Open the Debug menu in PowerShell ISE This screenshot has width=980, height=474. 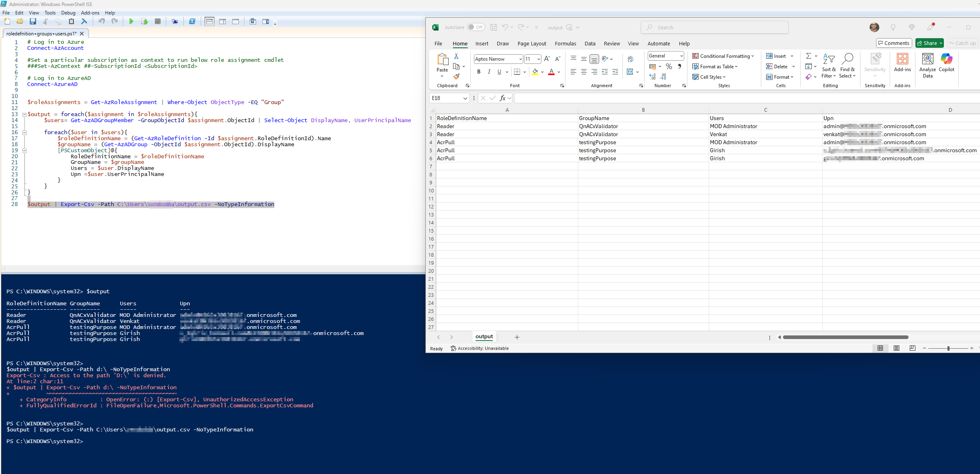click(x=68, y=13)
